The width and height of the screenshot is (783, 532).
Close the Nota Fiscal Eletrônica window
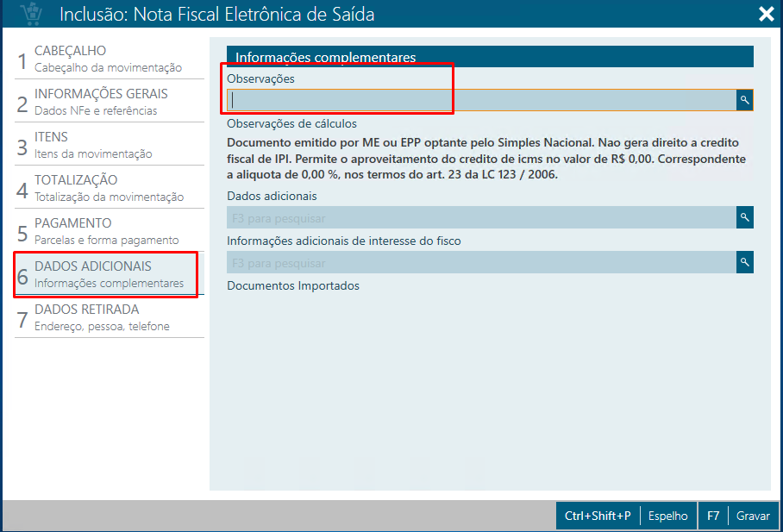[x=766, y=14]
